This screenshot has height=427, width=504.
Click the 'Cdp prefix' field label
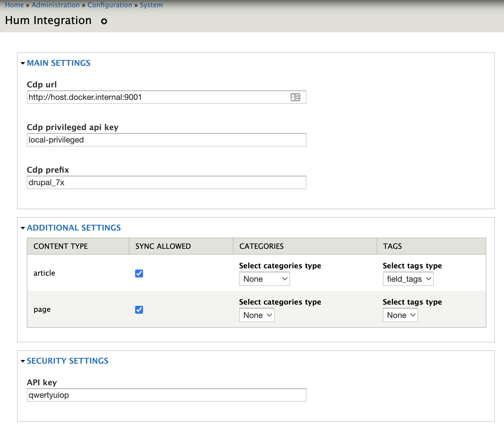(48, 170)
